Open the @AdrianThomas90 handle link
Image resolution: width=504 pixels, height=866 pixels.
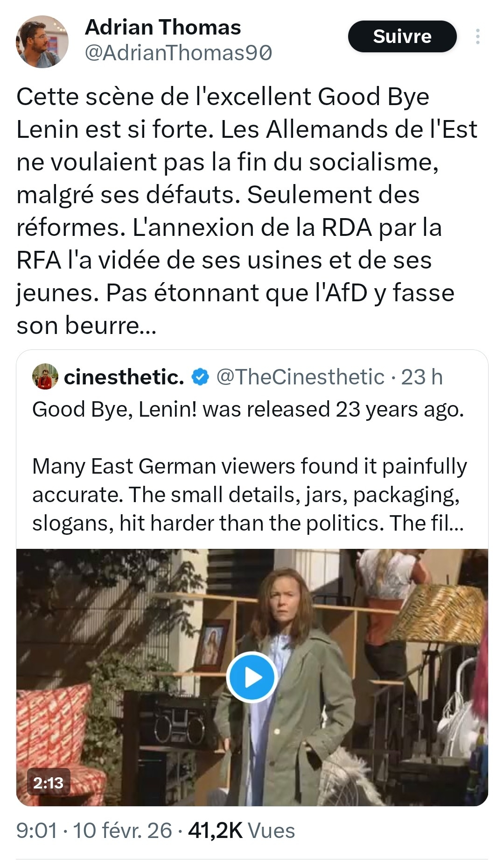pos(178,53)
